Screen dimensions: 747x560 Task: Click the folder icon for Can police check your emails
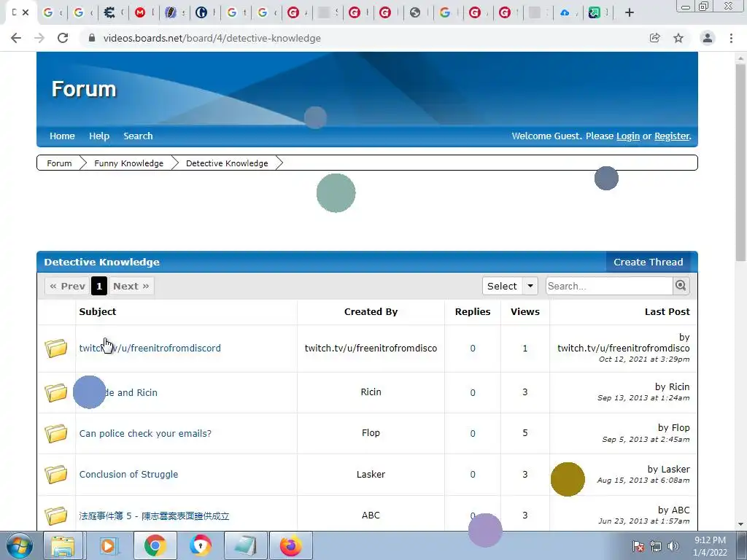(55, 433)
